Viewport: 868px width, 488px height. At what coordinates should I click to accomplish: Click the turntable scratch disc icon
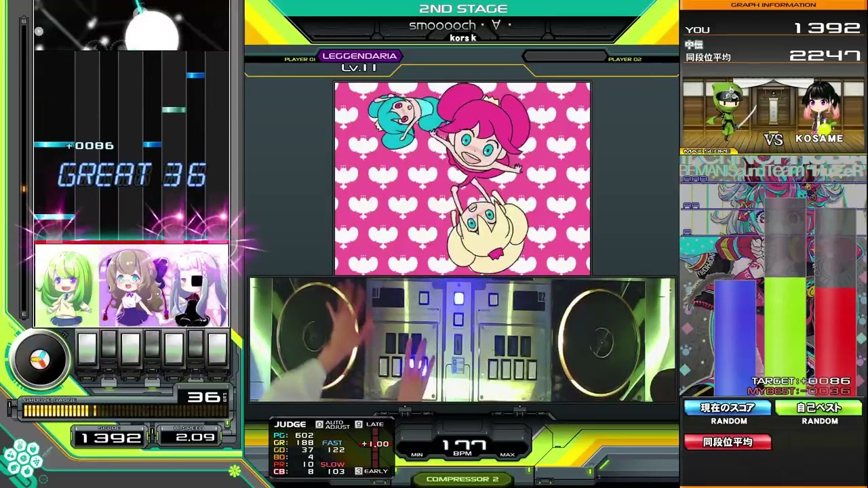pyautogui.click(x=40, y=360)
